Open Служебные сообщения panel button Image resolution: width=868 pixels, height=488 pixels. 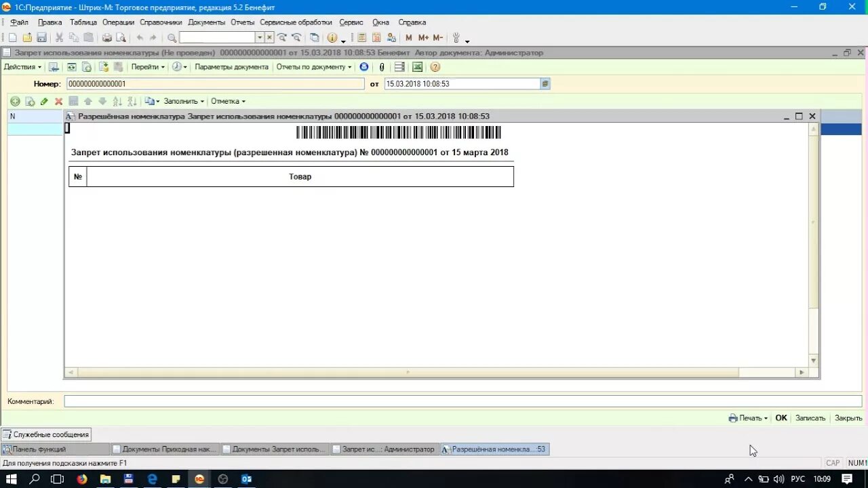46,434
